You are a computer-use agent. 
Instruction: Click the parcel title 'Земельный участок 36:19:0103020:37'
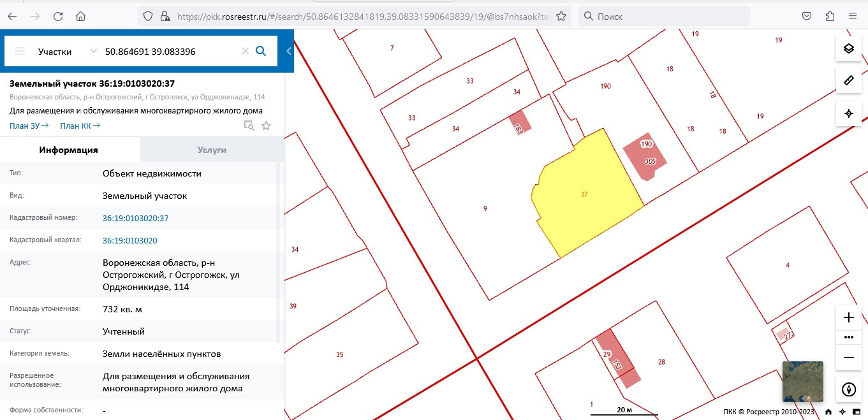click(x=92, y=83)
